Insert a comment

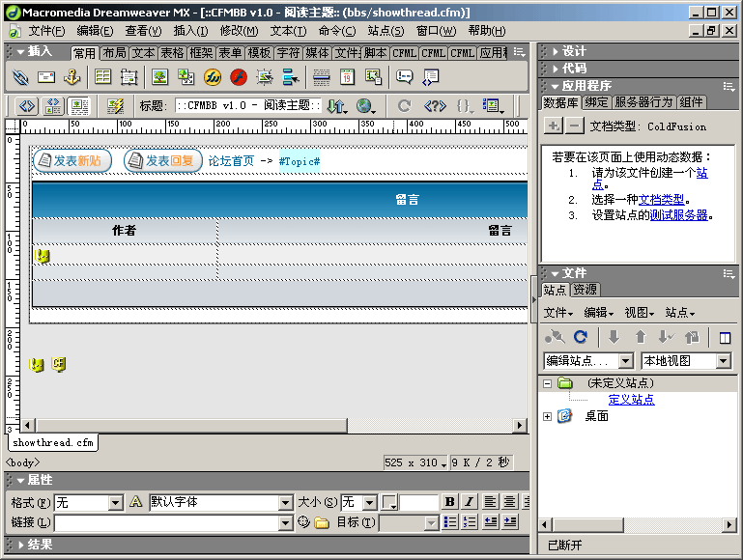pyautogui.click(x=404, y=76)
